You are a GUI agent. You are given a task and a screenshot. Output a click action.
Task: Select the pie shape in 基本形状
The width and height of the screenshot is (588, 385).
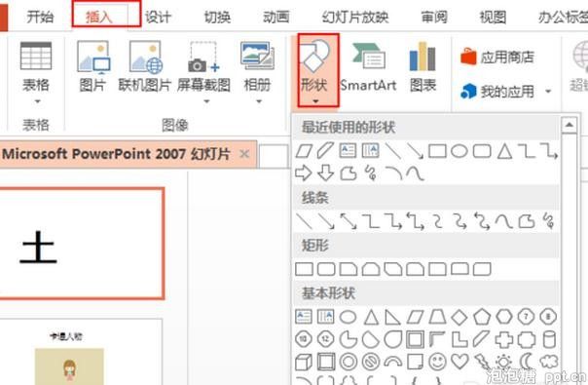click(349, 340)
